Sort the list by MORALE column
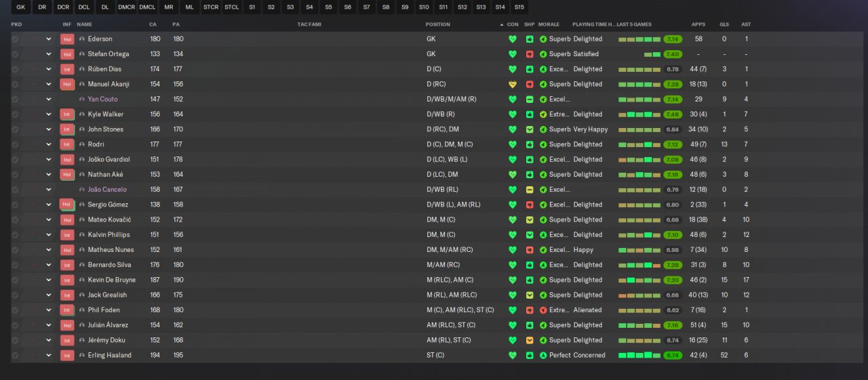The height and width of the screenshot is (380, 868). (549, 24)
